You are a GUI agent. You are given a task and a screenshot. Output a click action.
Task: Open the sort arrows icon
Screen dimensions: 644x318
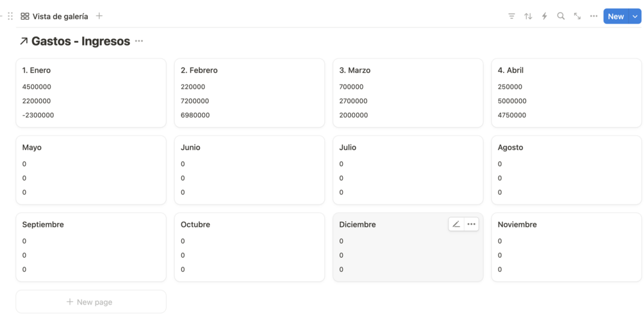[528, 16]
